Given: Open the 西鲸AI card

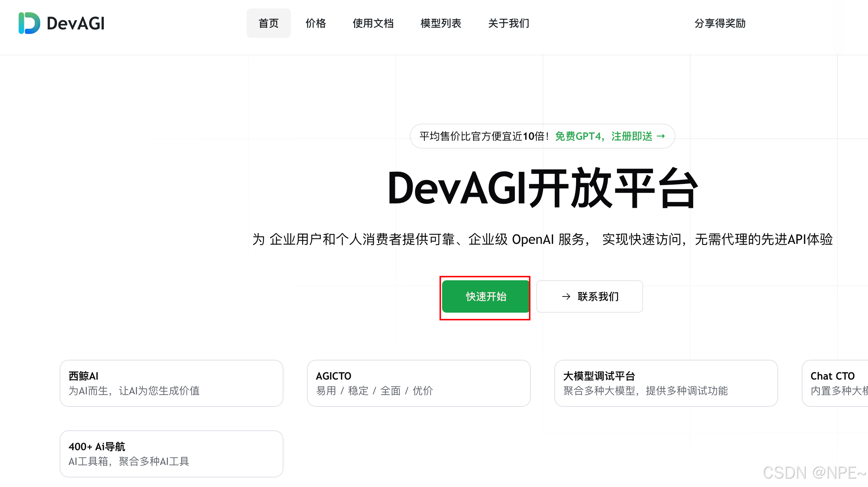Looking at the screenshot, I should [x=171, y=383].
